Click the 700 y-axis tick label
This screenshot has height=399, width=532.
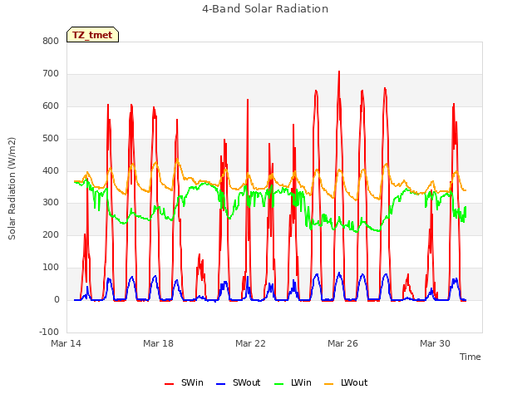51,73
